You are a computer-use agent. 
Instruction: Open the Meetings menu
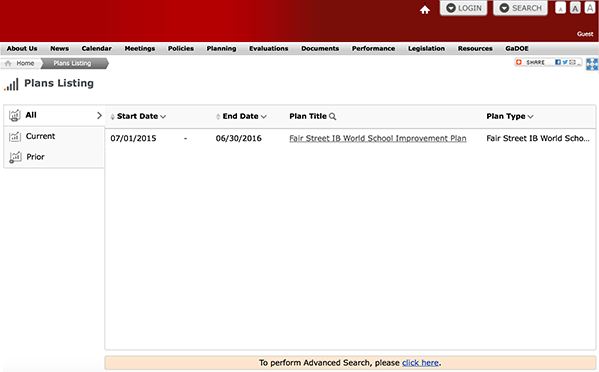140,49
